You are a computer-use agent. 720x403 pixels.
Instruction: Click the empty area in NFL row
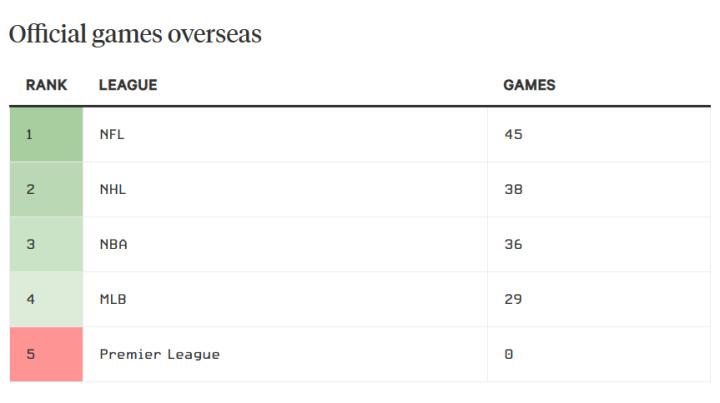pyautogui.click(x=300, y=135)
